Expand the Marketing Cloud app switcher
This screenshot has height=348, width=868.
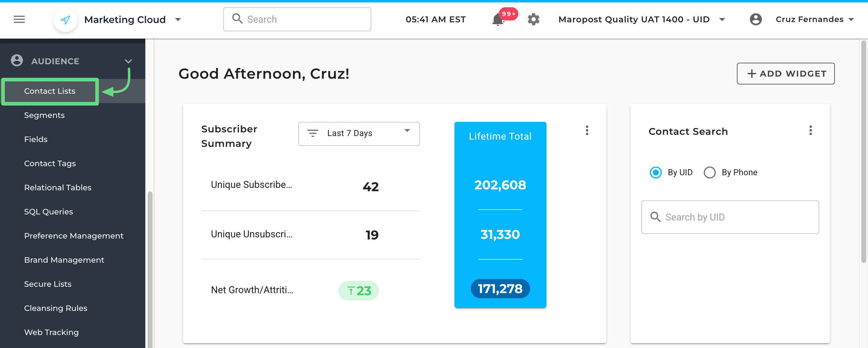(x=178, y=20)
